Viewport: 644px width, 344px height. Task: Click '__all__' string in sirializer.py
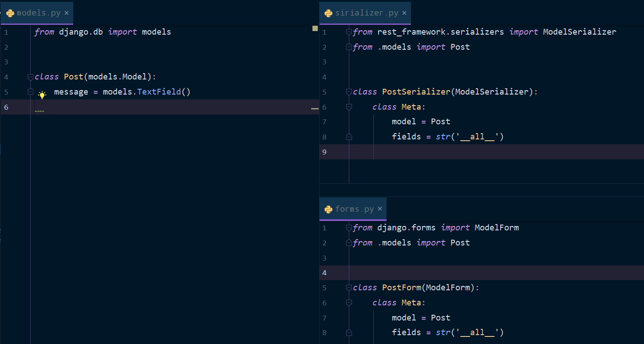477,137
